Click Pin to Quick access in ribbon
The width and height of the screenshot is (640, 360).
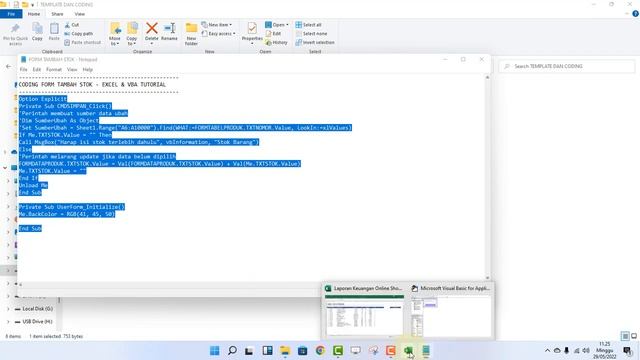tap(16, 34)
